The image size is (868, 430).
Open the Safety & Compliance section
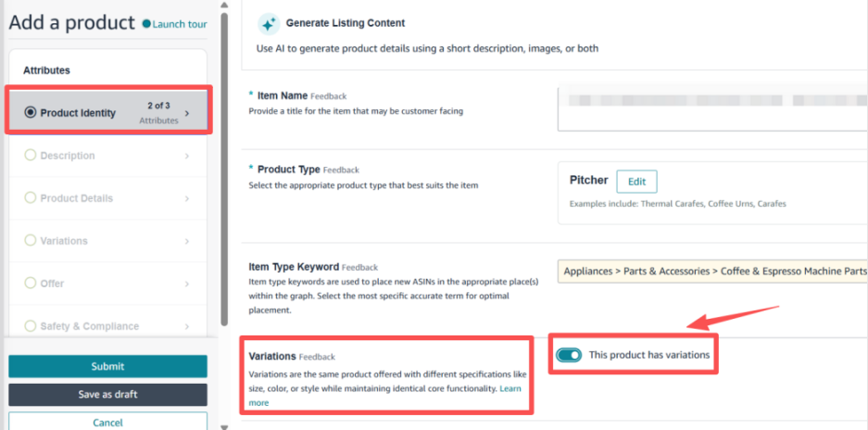coord(108,325)
